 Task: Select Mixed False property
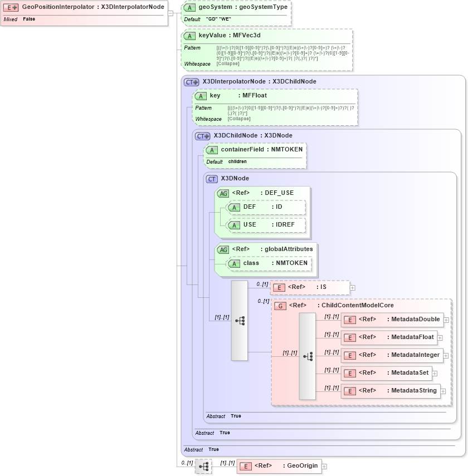click(19, 19)
